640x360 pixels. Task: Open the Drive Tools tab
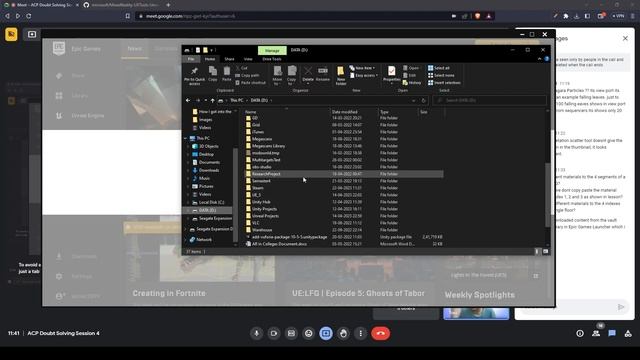[x=272, y=59]
